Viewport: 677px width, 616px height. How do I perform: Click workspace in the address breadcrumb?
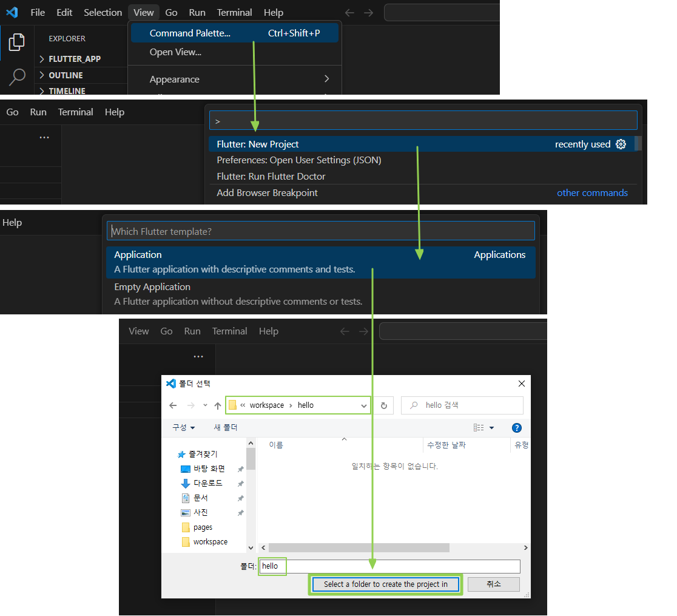[267, 405]
